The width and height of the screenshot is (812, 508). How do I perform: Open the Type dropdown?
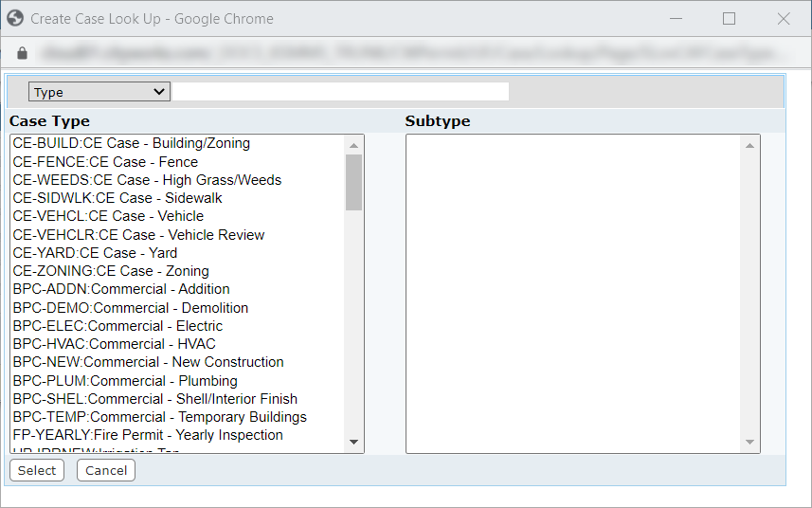point(99,92)
